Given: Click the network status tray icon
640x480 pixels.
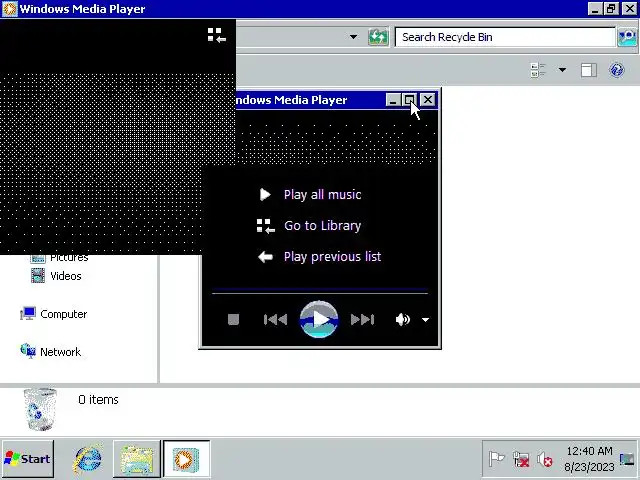Looking at the screenshot, I should click(521, 459).
